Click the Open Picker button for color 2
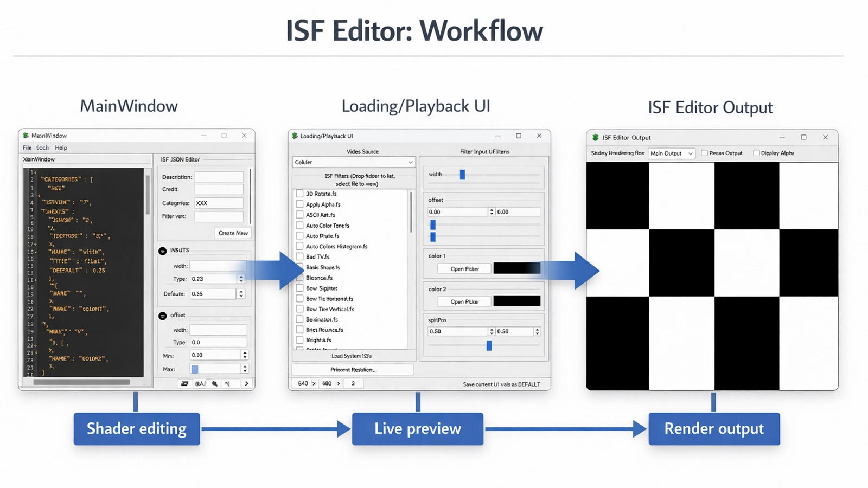 point(464,301)
